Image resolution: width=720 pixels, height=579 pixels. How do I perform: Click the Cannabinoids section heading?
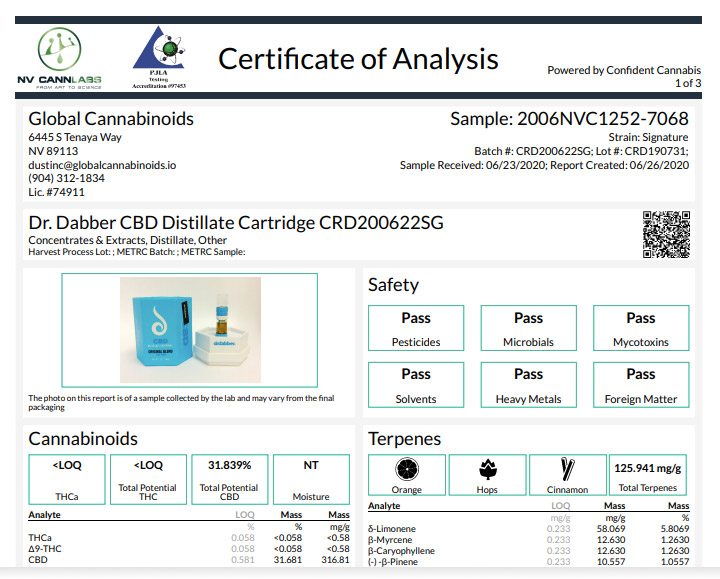click(83, 439)
